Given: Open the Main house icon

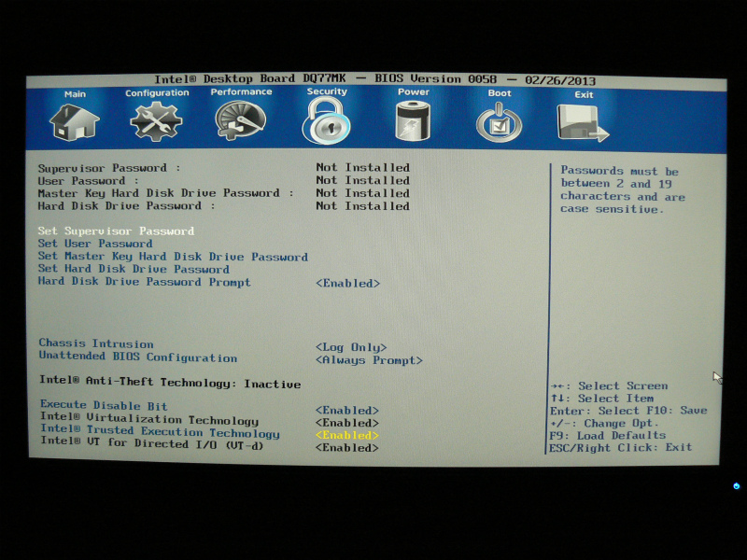Looking at the screenshot, I should point(75,122).
